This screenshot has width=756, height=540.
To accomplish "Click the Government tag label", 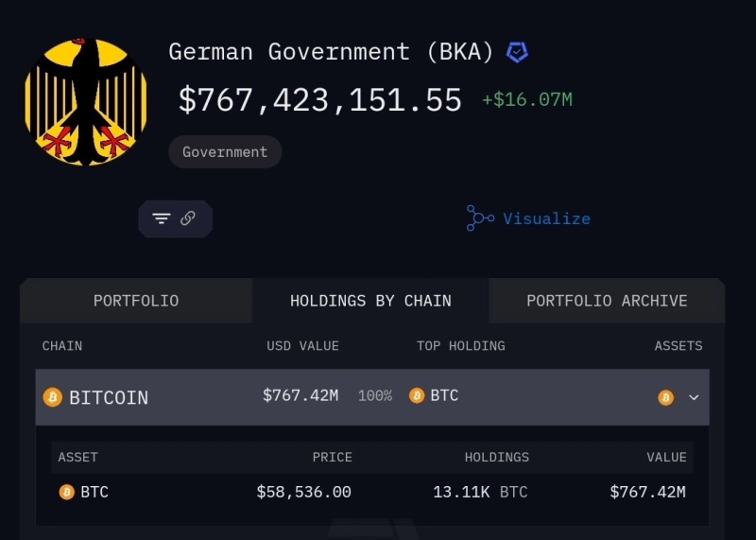I will point(225,151).
